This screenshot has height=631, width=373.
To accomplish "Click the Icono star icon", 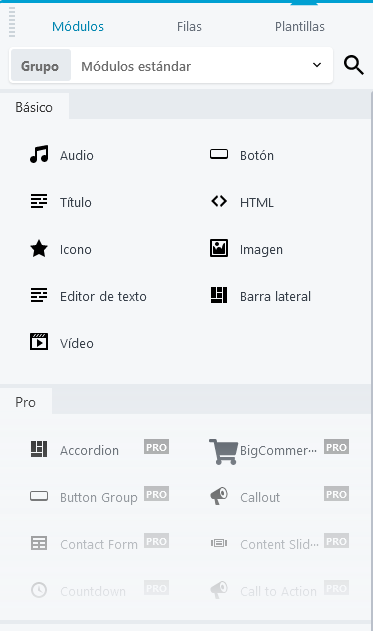I will tap(39, 248).
